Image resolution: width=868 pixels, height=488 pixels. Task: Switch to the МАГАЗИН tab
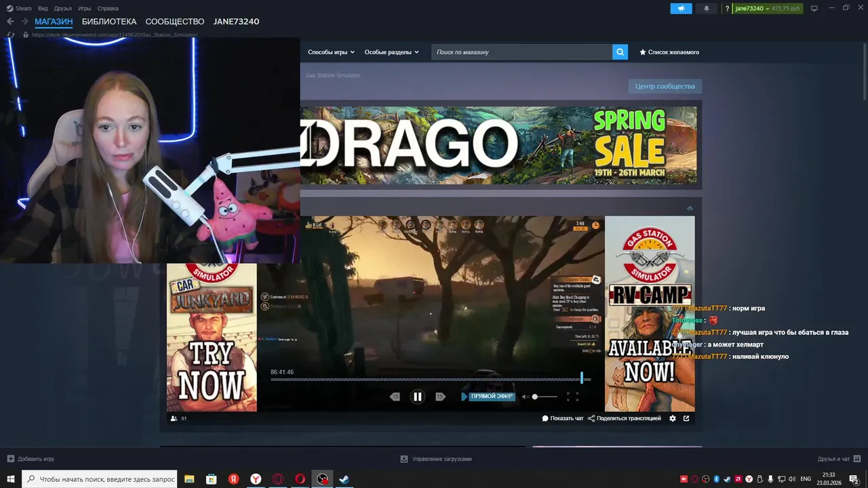(x=54, y=22)
